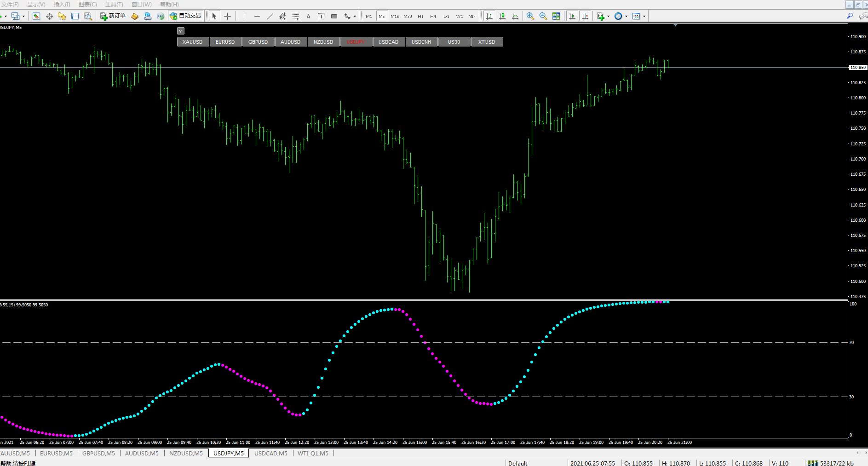868x466 pixels.
Task: Click the US30 symbol button
Action: pyautogui.click(x=454, y=42)
